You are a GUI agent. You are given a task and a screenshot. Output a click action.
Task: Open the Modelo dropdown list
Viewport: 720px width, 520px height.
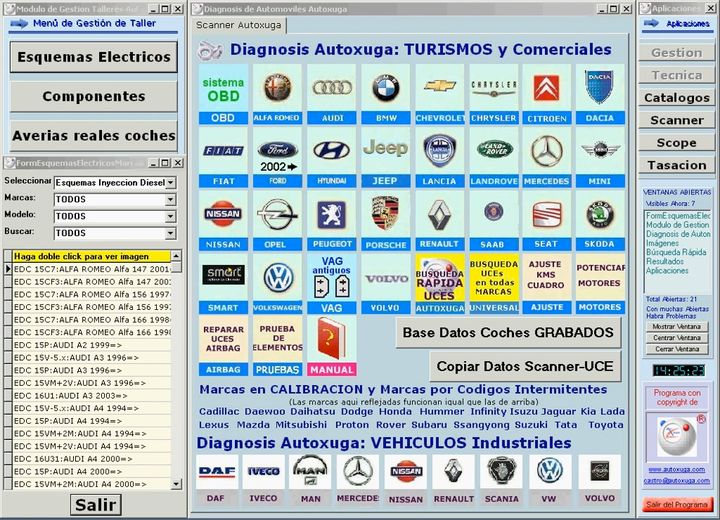(170, 216)
